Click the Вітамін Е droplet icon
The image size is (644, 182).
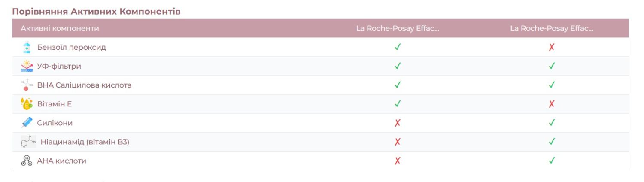coord(27,104)
